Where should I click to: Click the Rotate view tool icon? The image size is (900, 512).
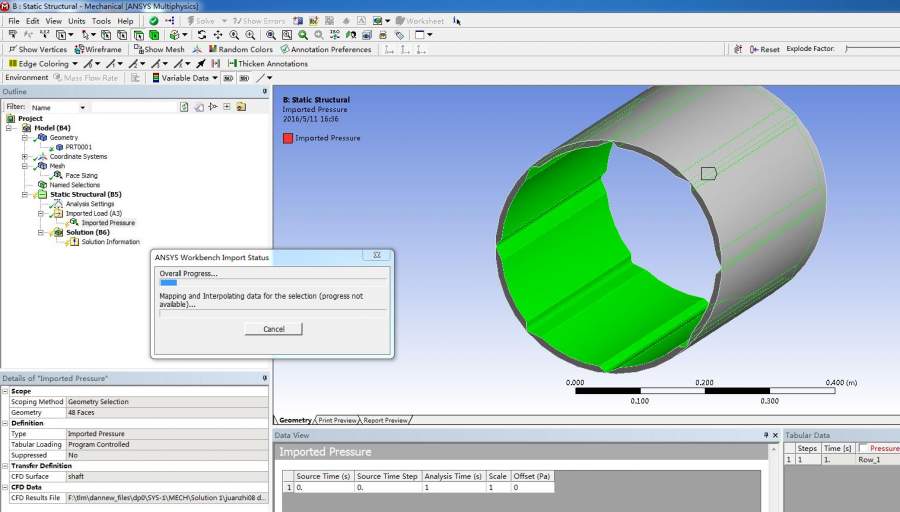pyautogui.click(x=201, y=35)
